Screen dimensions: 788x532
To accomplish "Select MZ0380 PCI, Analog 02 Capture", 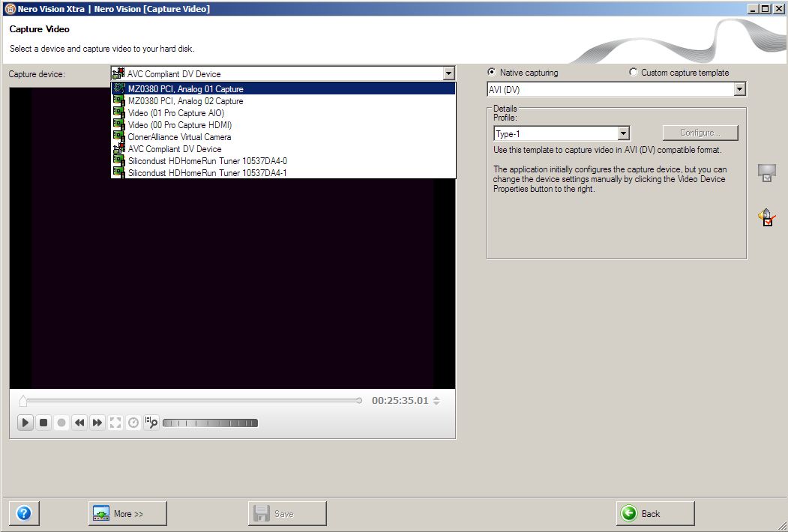I will [x=283, y=101].
